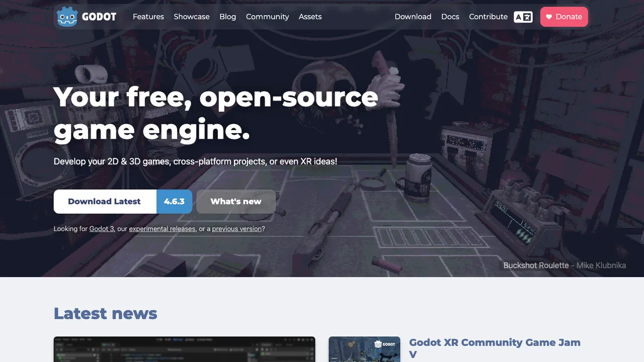This screenshot has height=362, width=644.
Task: Visit the Assets page
Action: tap(310, 17)
